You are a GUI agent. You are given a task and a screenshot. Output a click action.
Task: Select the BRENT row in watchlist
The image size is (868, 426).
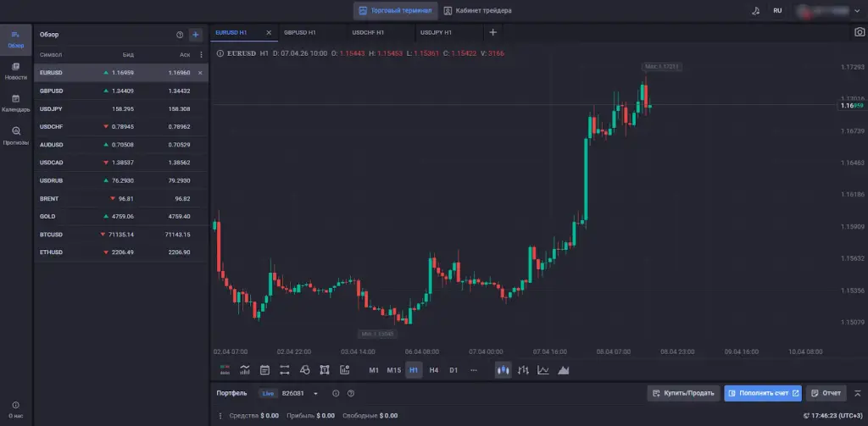tap(120, 199)
